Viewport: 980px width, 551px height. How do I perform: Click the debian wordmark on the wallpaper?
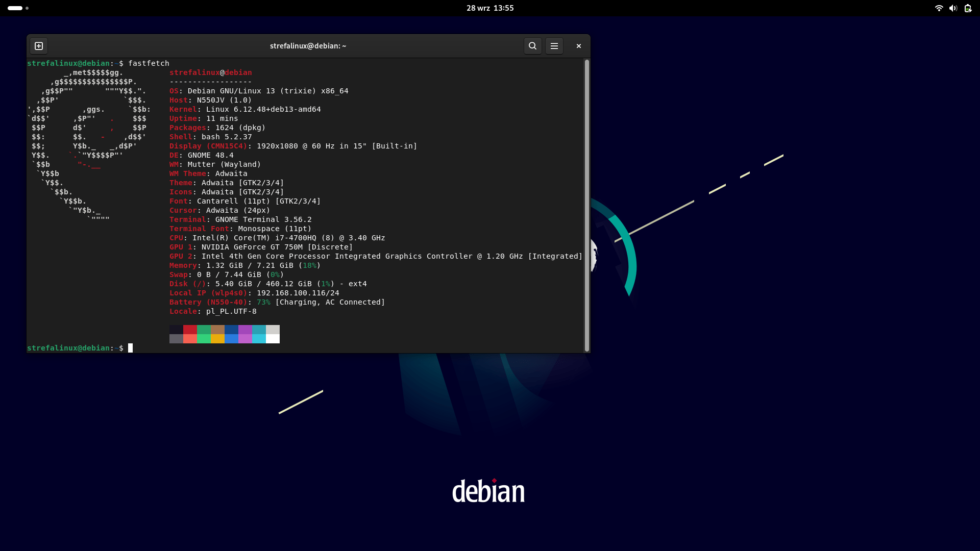(x=488, y=491)
